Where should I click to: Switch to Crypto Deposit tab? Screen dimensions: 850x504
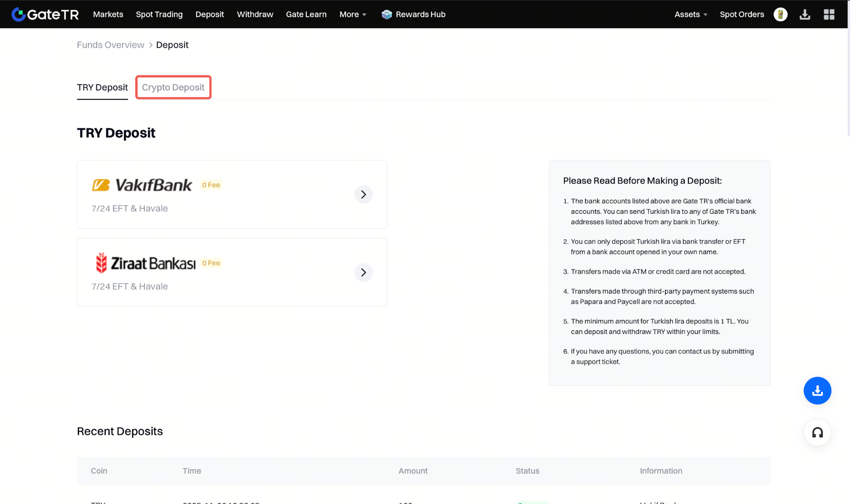[173, 87]
